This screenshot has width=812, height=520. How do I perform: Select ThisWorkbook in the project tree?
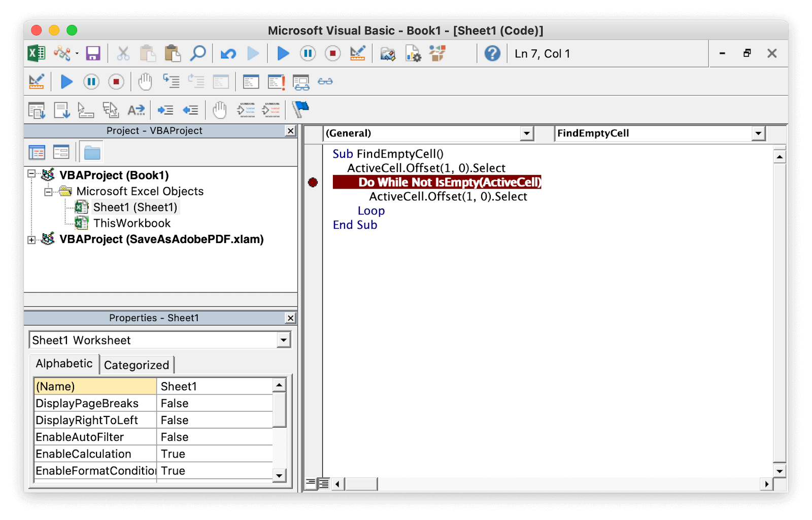pyautogui.click(x=131, y=223)
